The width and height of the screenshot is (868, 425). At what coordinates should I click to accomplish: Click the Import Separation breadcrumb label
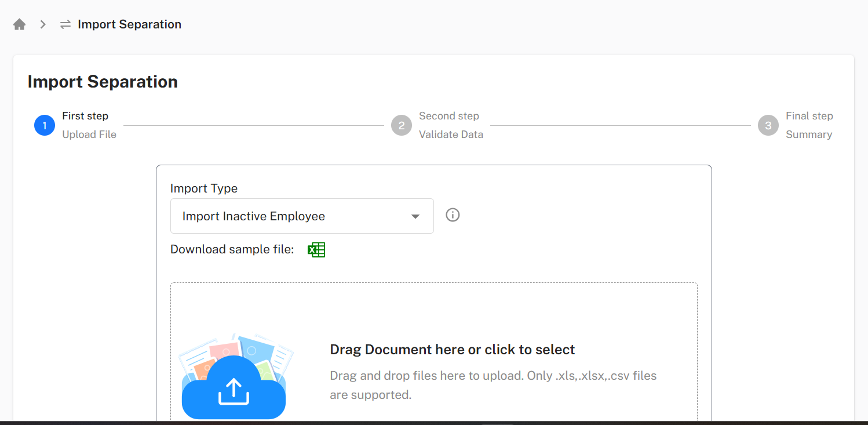[x=129, y=24]
